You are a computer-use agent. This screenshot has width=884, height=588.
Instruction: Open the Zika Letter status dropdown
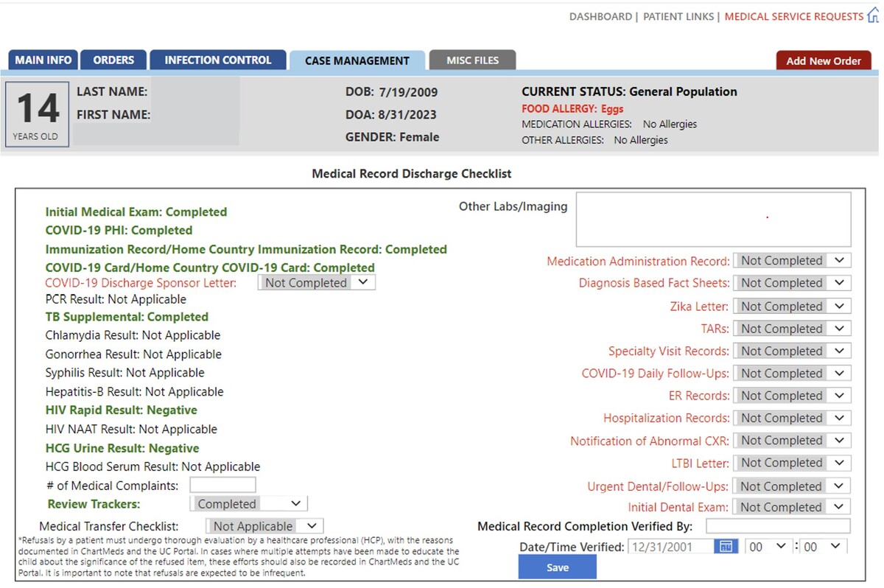(x=792, y=307)
